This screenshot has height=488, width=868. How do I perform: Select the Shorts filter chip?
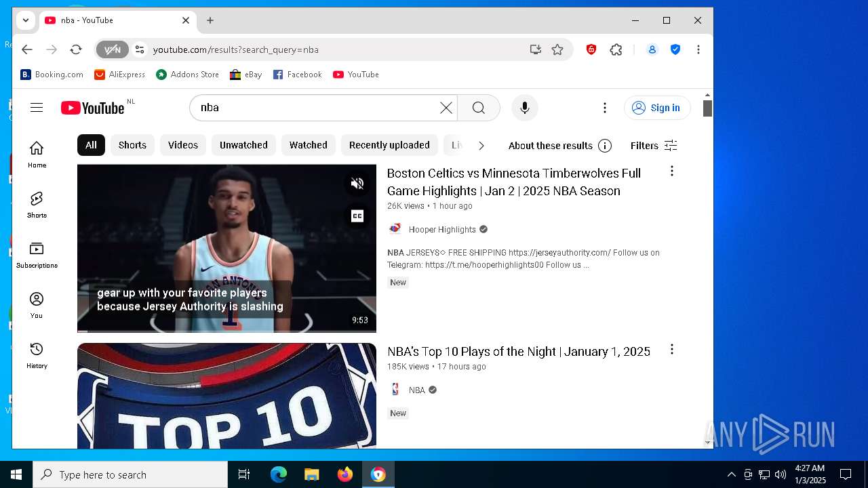click(132, 145)
